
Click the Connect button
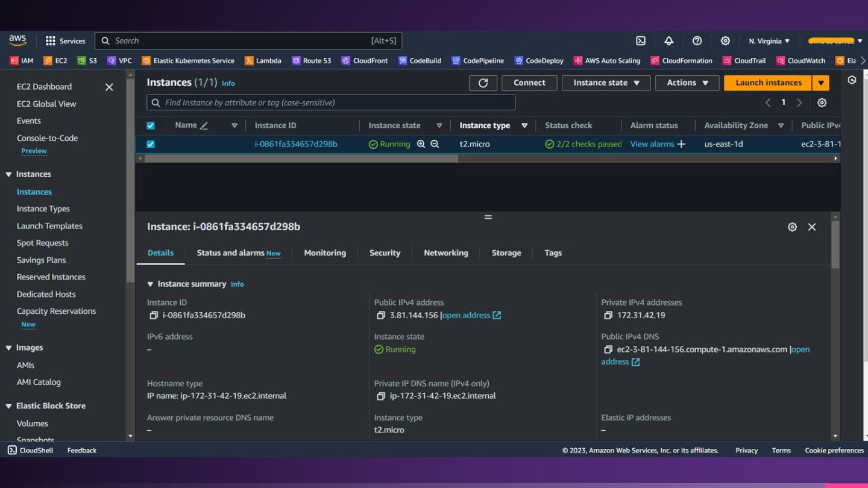529,83
